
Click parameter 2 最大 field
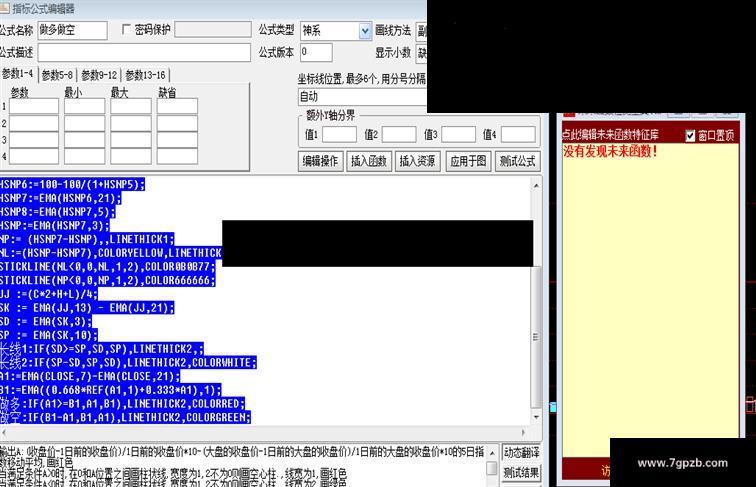(131, 123)
